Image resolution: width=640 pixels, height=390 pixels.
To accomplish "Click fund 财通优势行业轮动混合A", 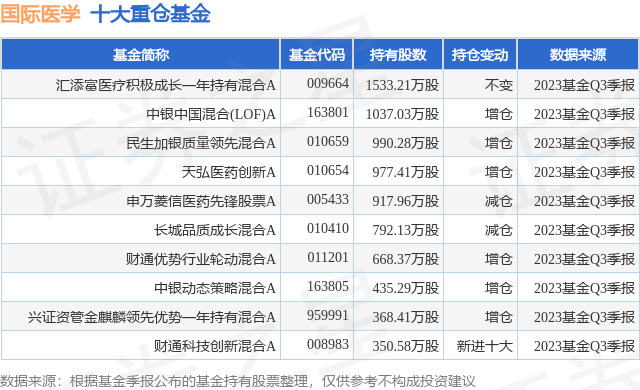I will tap(201, 259).
